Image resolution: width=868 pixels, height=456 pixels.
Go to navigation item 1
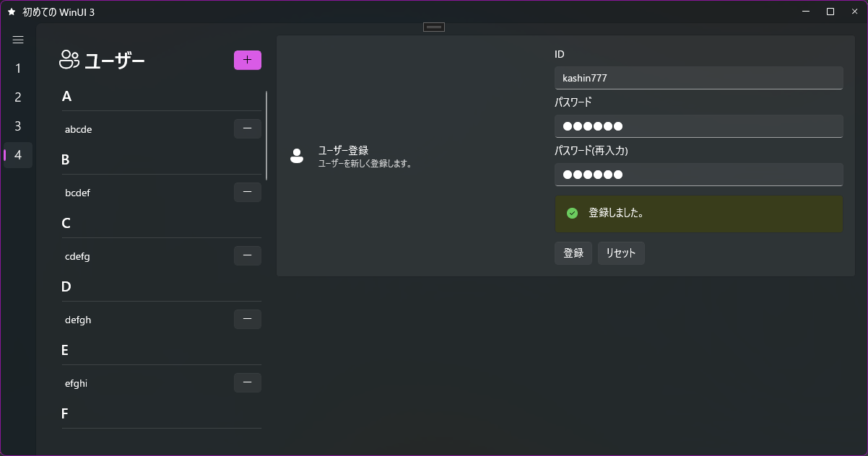point(18,69)
